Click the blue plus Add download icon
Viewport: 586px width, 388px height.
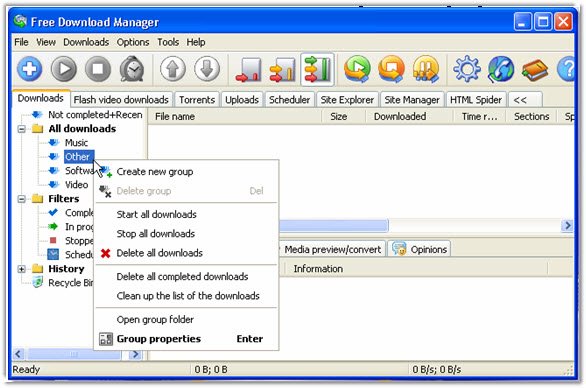(30, 69)
